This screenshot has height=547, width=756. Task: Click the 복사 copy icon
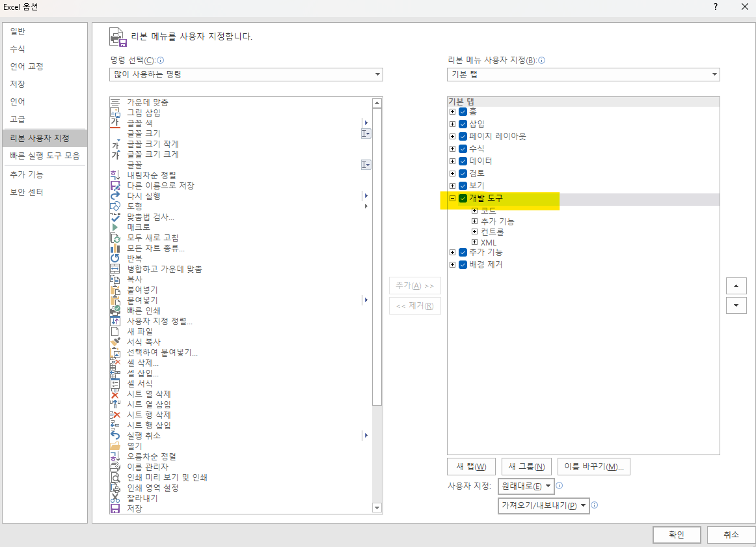(x=115, y=279)
